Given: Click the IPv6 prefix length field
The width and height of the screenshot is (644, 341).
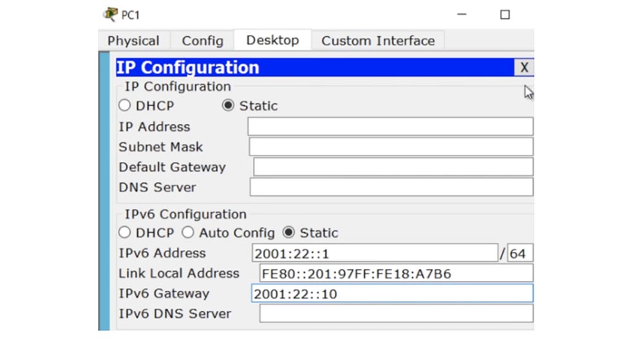Looking at the screenshot, I should tap(519, 253).
